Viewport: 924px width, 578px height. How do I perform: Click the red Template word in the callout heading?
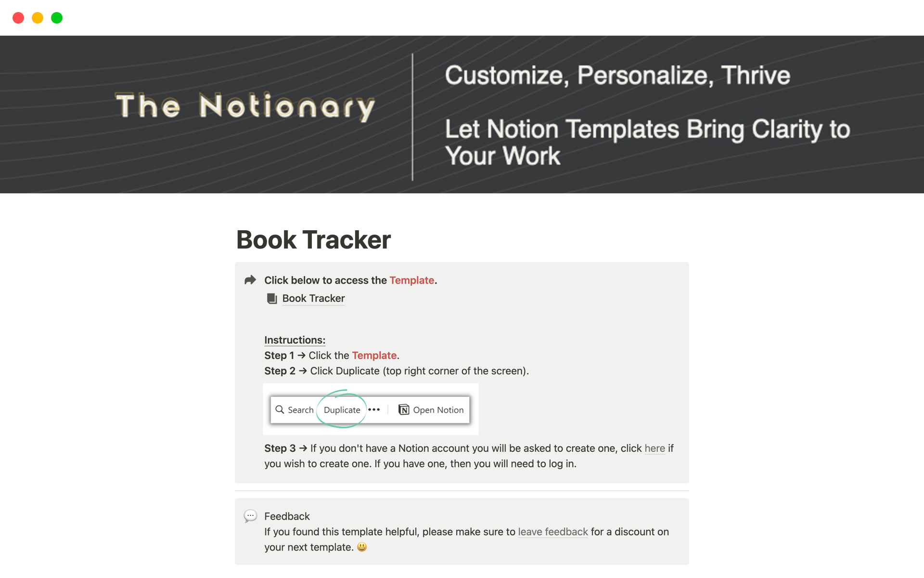(x=412, y=280)
